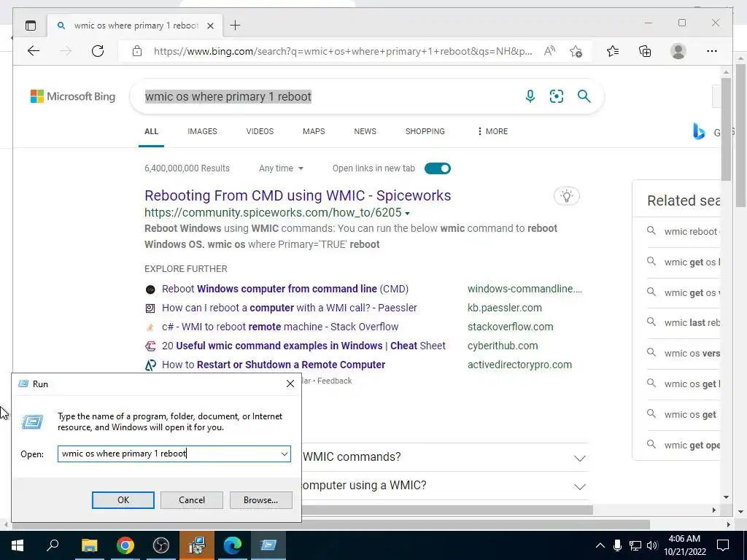747x560 pixels.
Task: Turn off 'Open links in new tab' toggle
Action: [x=438, y=168]
